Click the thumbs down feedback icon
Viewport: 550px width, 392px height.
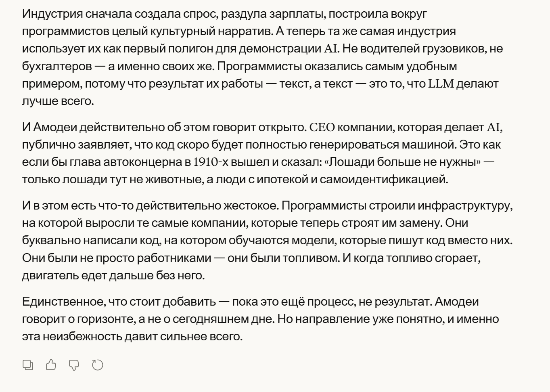click(x=74, y=365)
